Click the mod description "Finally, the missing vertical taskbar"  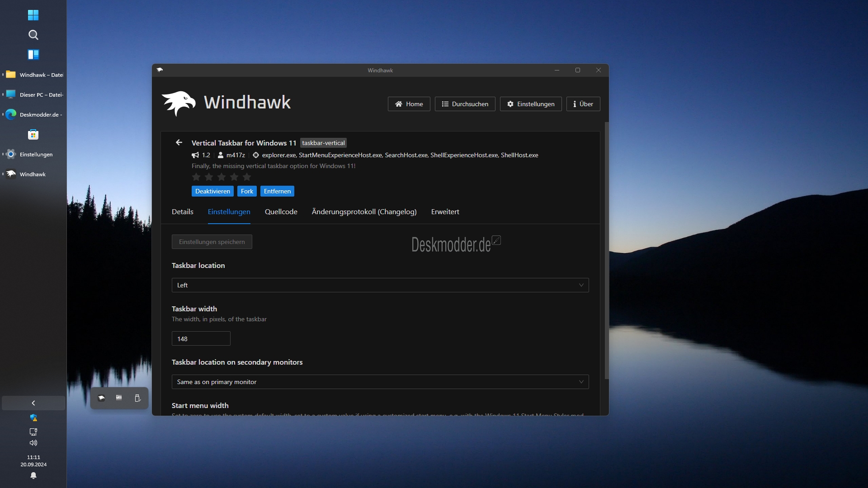click(x=274, y=166)
